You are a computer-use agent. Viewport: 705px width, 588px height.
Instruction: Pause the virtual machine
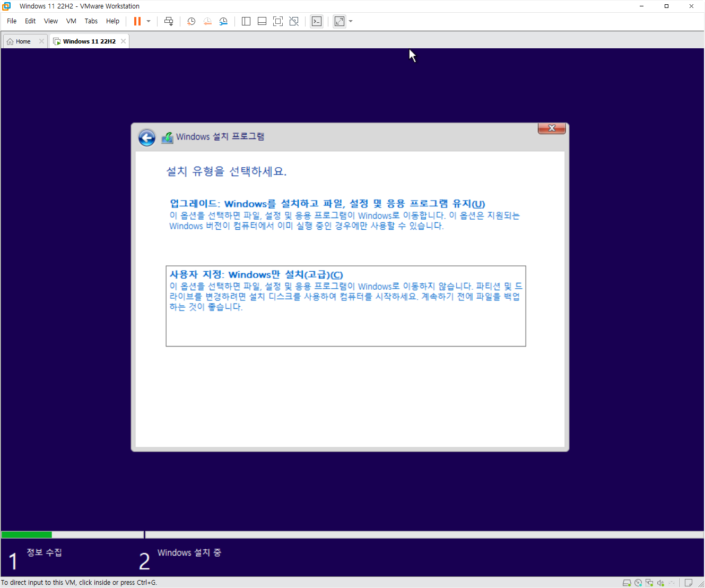[137, 21]
